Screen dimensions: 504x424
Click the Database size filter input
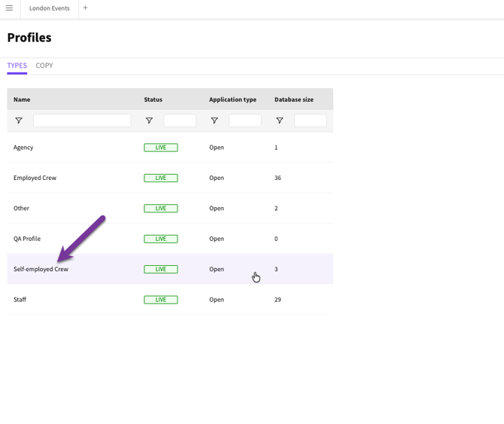pos(310,120)
